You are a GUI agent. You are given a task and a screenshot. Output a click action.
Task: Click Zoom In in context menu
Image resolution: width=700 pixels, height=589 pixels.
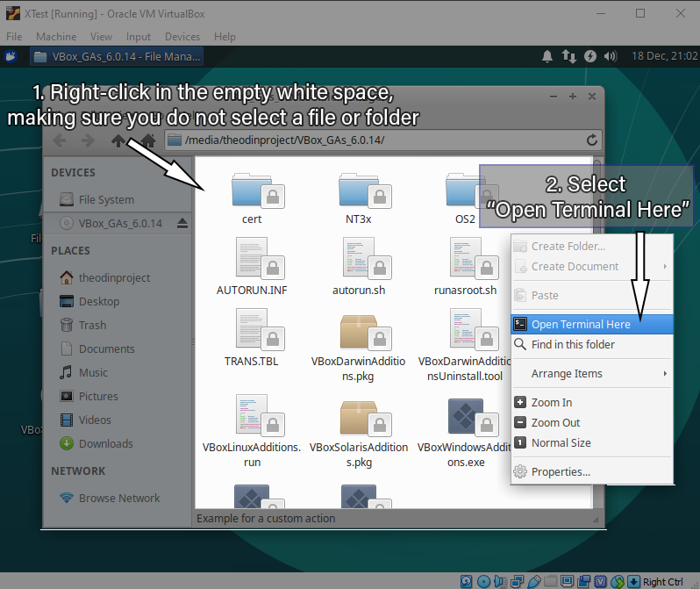tap(551, 403)
